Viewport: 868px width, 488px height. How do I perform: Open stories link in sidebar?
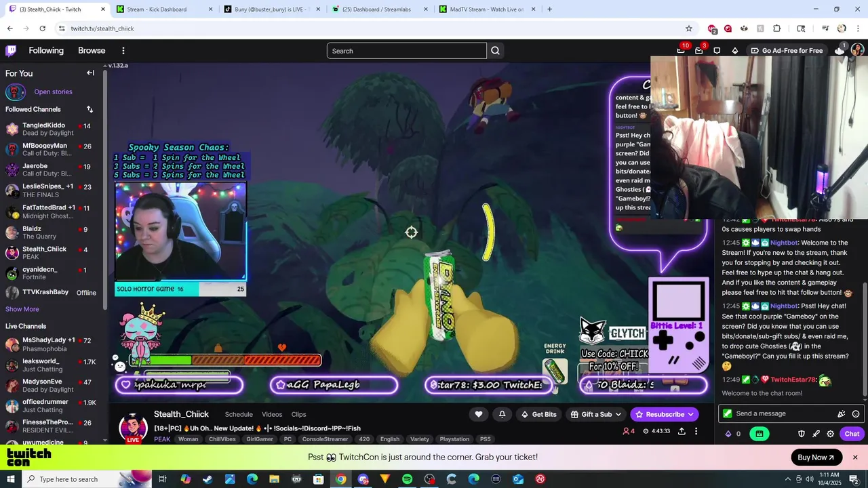[x=53, y=91]
